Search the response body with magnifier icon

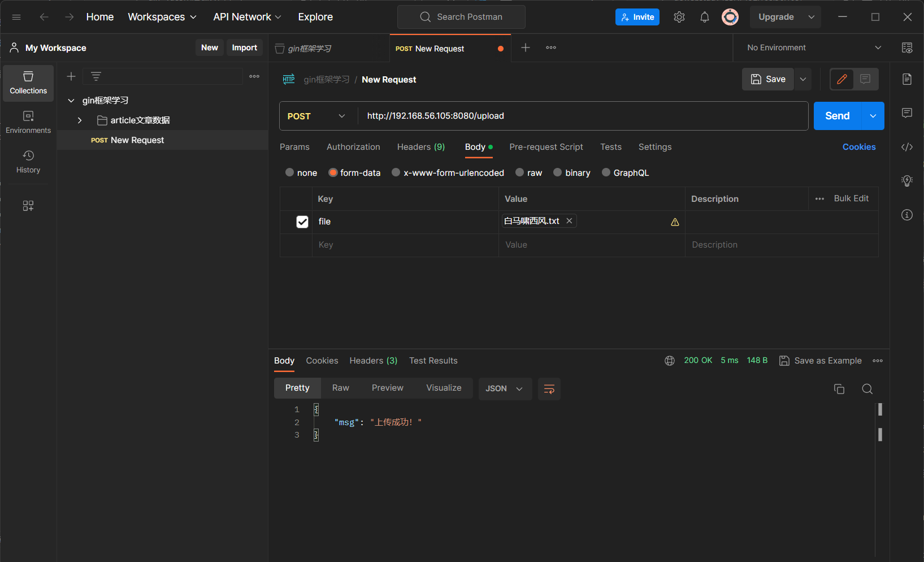(x=867, y=389)
